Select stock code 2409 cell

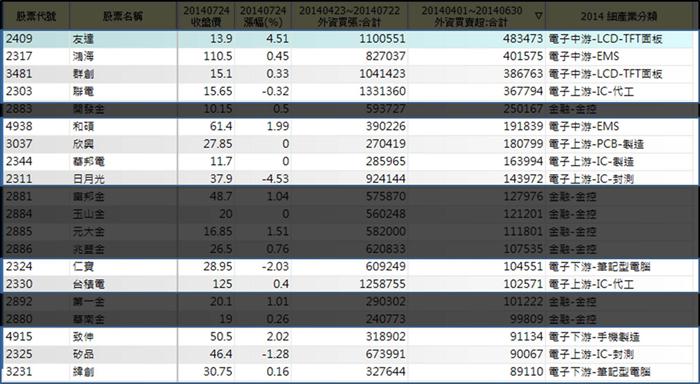[19, 39]
